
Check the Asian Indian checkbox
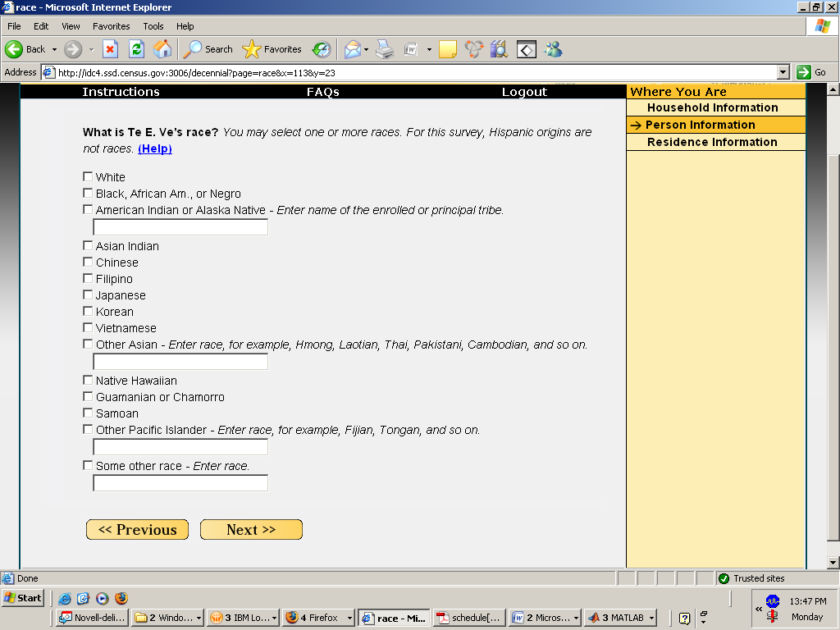click(88, 245)
